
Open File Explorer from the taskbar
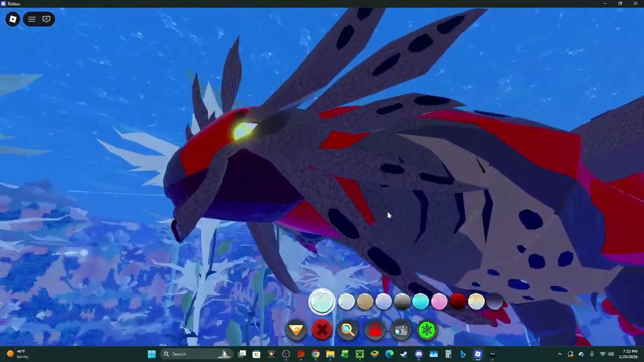330,354
